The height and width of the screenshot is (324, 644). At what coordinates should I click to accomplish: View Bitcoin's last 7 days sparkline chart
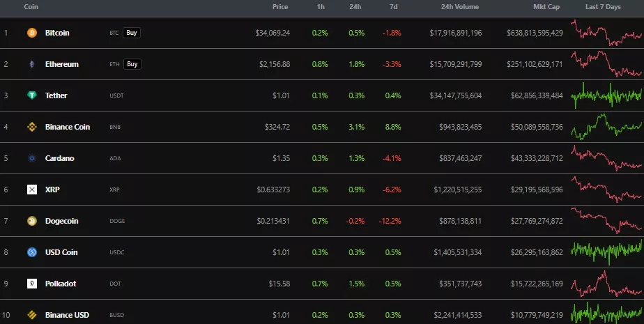(606, 33)
